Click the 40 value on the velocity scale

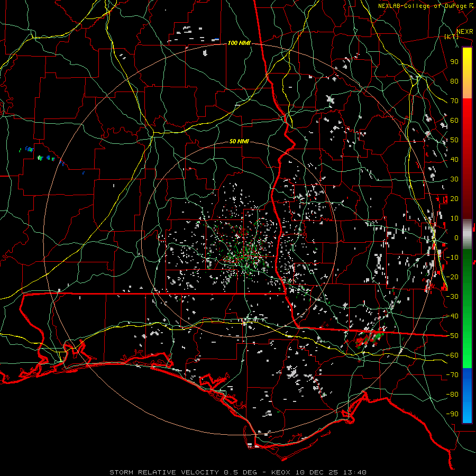tap(454, 159)
